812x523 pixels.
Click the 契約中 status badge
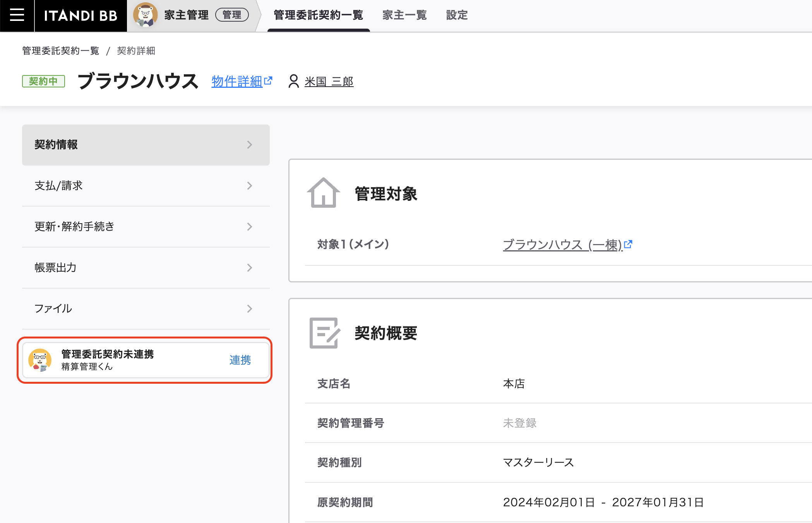pos(43,81)
